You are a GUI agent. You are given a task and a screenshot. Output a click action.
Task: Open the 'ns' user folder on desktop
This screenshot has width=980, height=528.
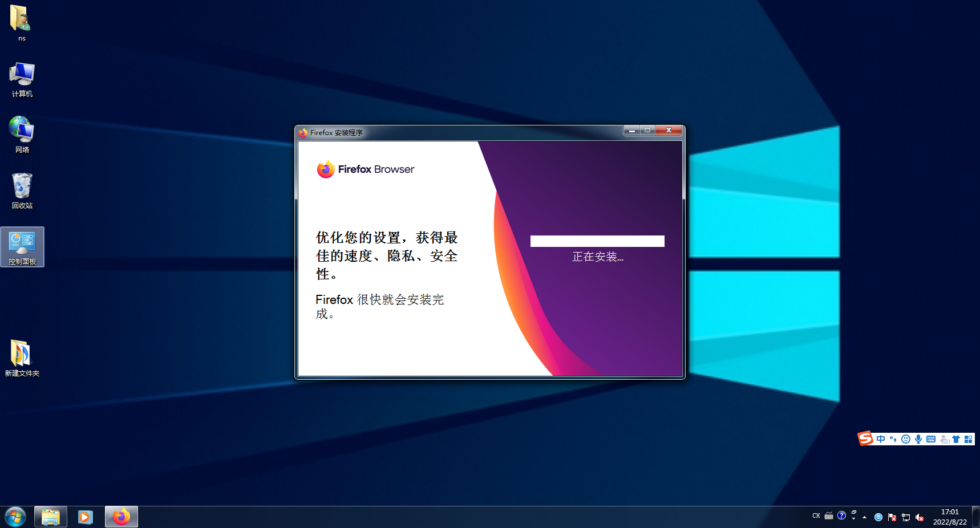(21, 23)
